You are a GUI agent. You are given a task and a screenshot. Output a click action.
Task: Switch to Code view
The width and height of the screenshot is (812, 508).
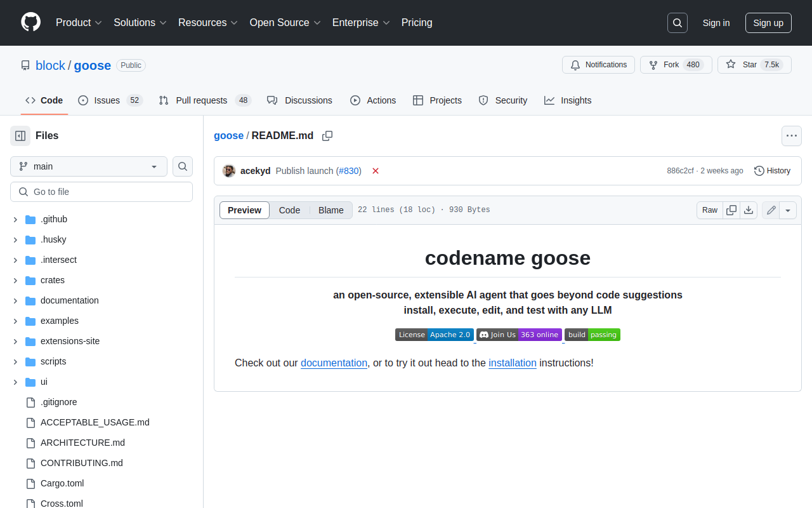click(x=289, y=210)
